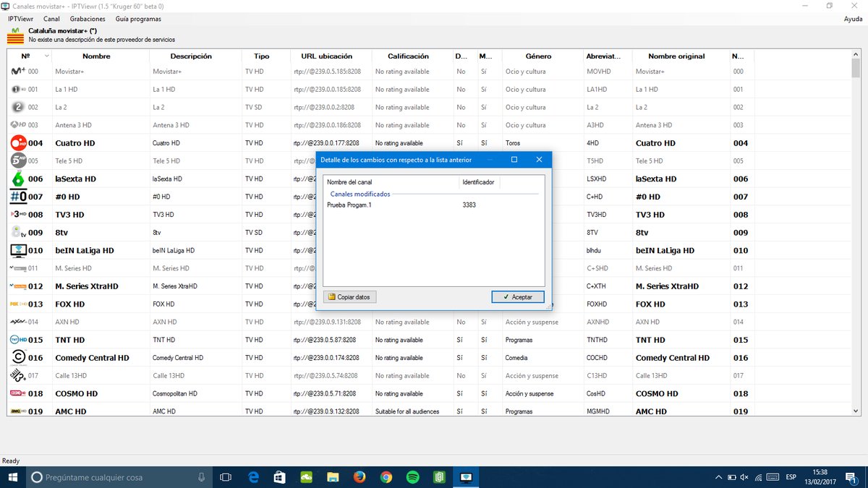Click the Antena 3 HD logo in row 003
This screenshot has width=868, height=488.
18,125
